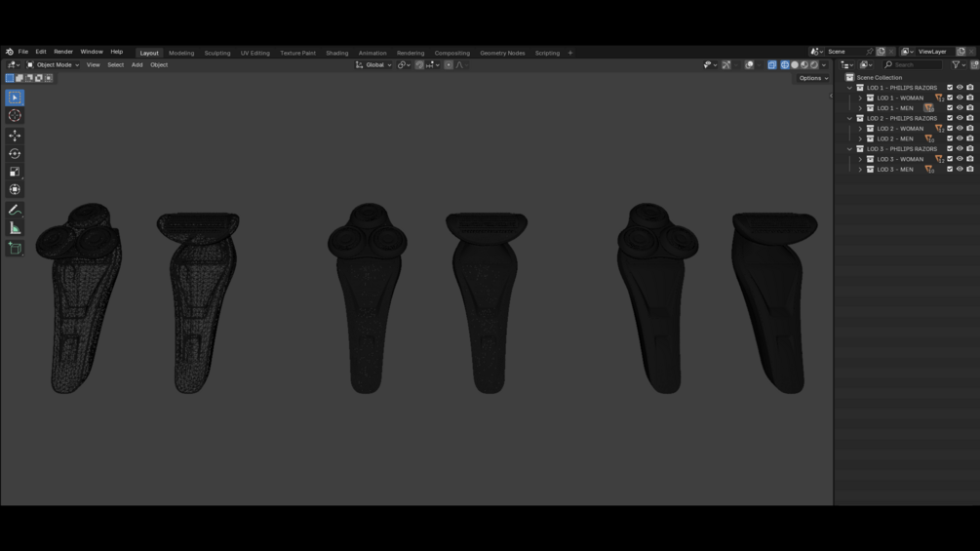Open the outliner Filter dropdown
Viewport: 980px width, 551px height.
point(959,65)
